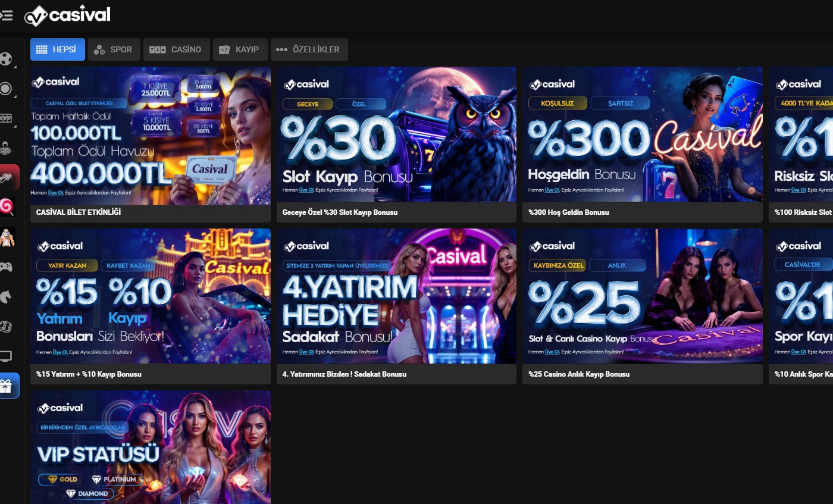Open the %300 Hoş Geldin Bonusu banner
The image size is (833, 504).
click(642, 135)
